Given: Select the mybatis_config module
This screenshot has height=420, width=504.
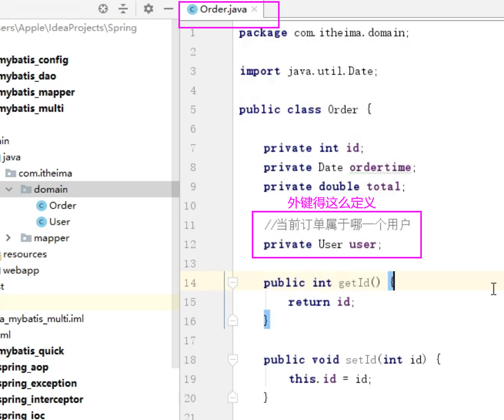Looking at the screenshot, I should click(x=34, y=60).
